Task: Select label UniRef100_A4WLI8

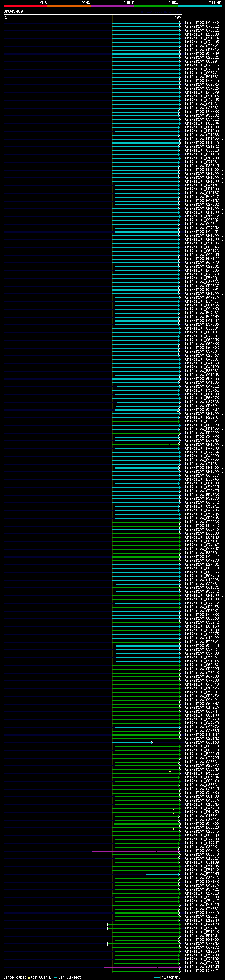Action: [x=202, y=851]
